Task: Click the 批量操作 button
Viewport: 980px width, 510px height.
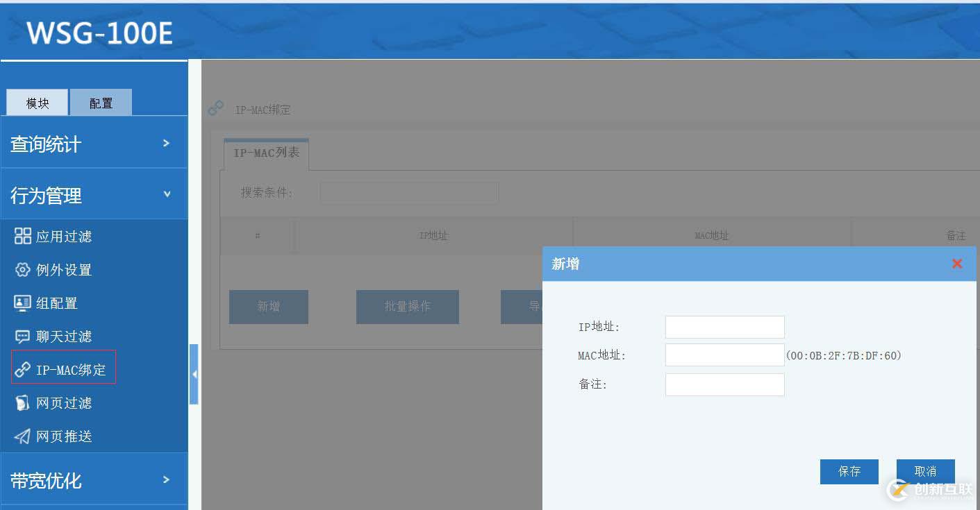Action: (408, 307)
